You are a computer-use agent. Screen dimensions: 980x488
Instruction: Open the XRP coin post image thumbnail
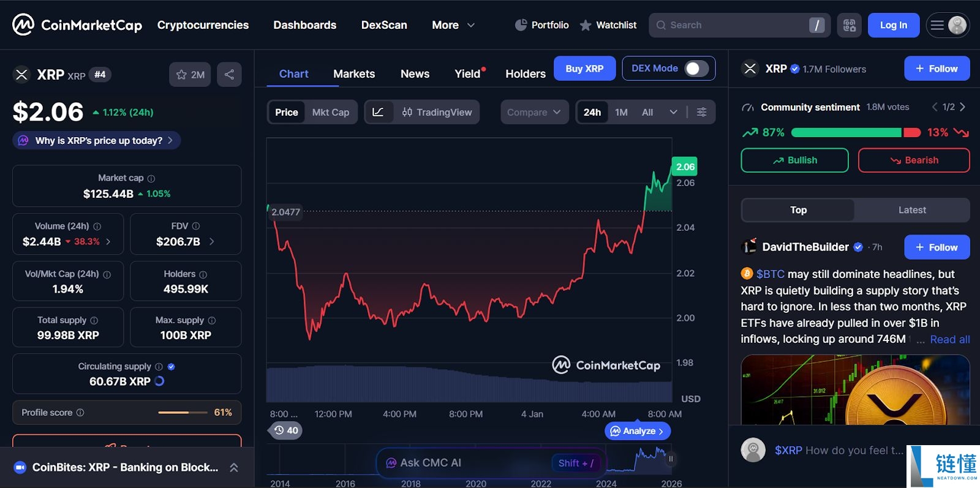click(x=856, y=390)
